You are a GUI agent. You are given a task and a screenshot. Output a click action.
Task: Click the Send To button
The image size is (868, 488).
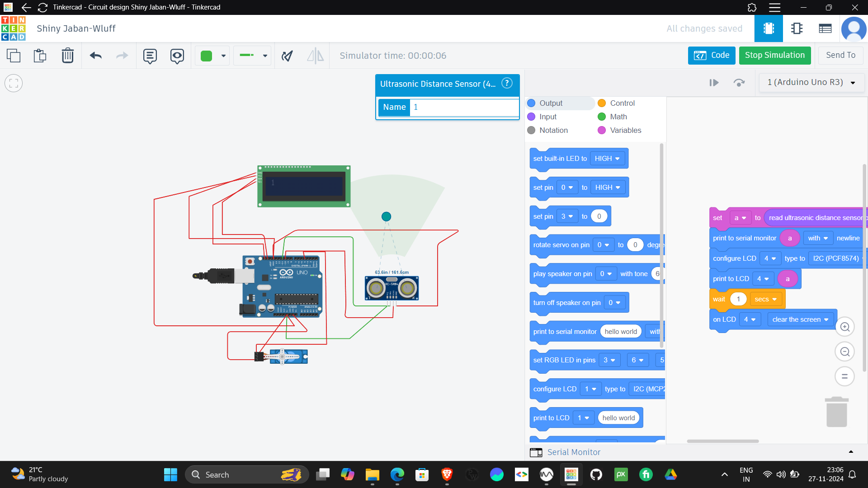tap(840, 55)
